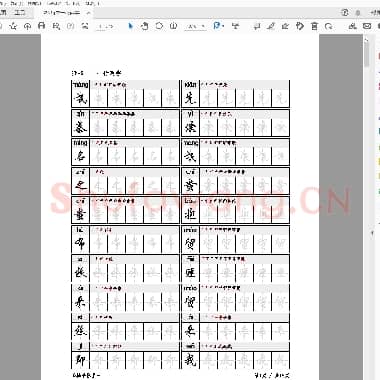Collapse the right pane with arrow
The width and height of the screenshot is (380, 380).
point(373,233)
